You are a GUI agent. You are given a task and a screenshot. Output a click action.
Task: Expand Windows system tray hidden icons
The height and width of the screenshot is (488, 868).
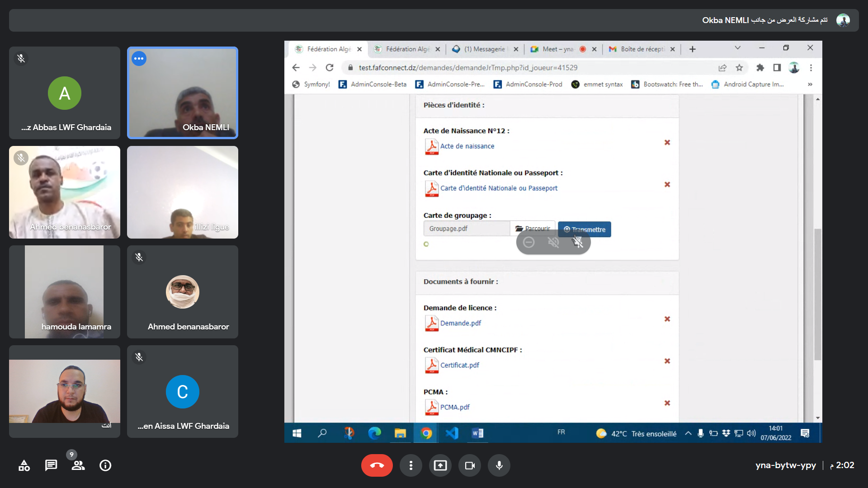coord(688,433)
